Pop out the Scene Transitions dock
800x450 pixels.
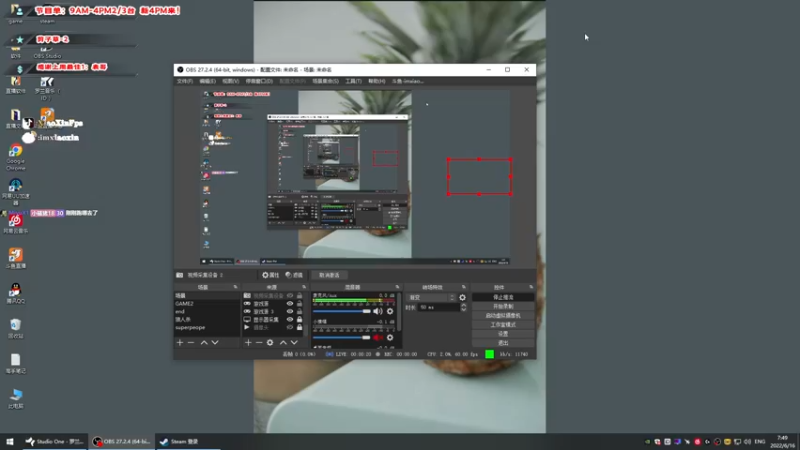point(464,287)
